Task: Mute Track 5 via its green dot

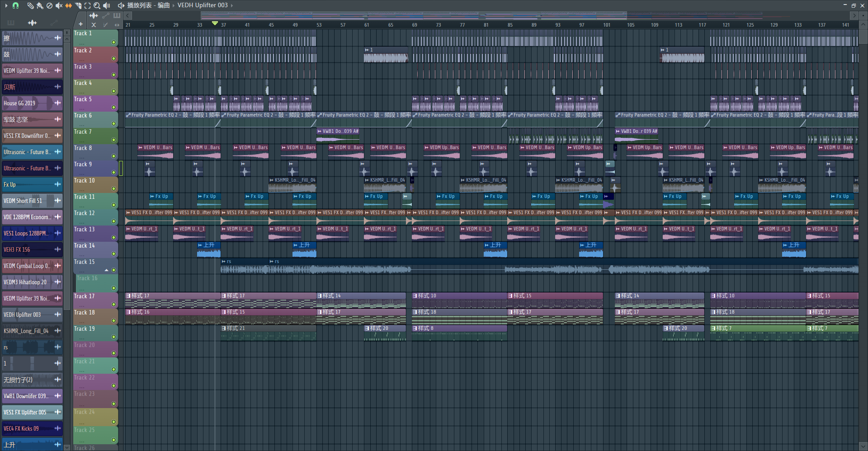Action: [114, 108]
